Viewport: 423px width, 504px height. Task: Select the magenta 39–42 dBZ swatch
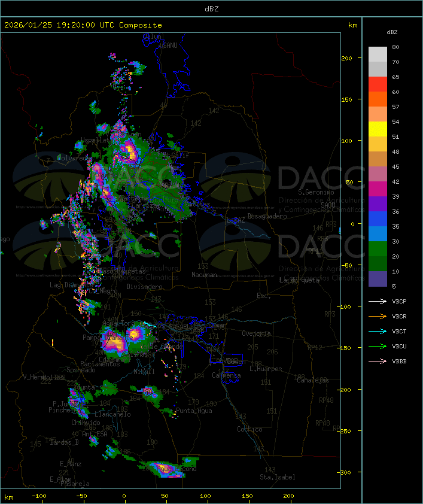tap(378, 189)
